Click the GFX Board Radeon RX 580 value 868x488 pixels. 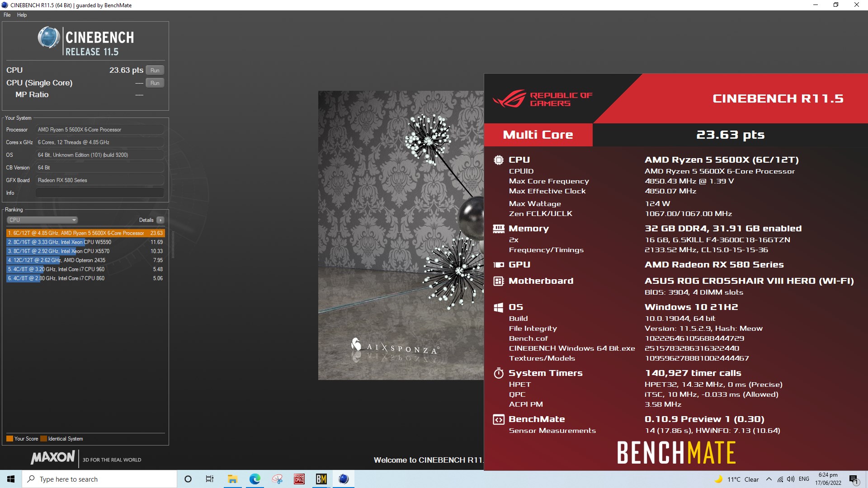click(x=99, y=180)
